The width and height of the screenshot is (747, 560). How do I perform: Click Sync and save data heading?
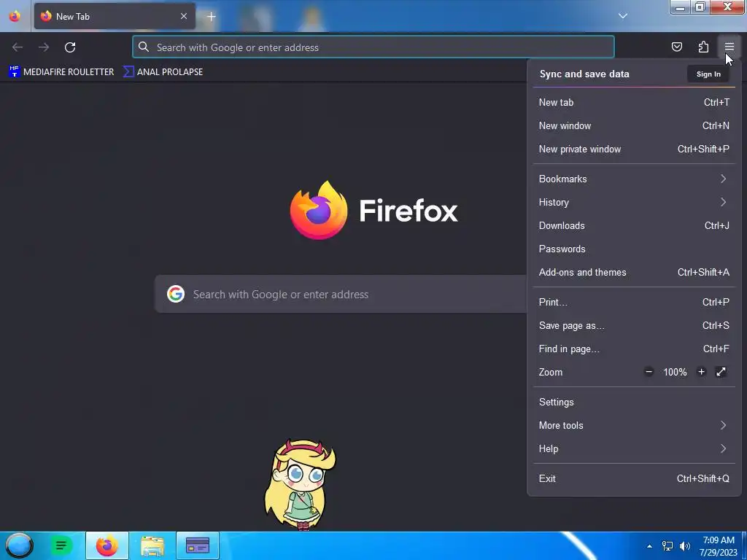[584, 74]
